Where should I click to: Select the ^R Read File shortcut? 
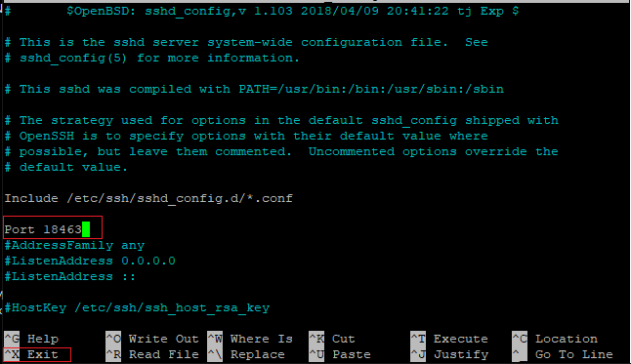(x=152, y=354)
